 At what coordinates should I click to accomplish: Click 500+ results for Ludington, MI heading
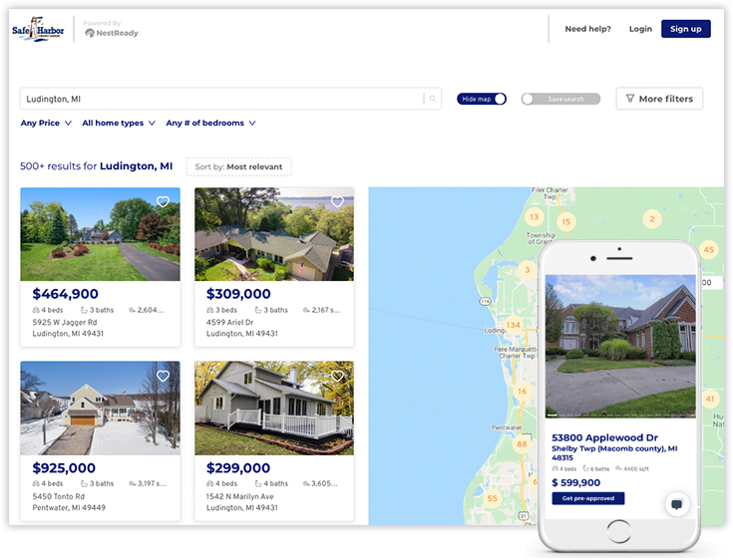click(97, 165)
